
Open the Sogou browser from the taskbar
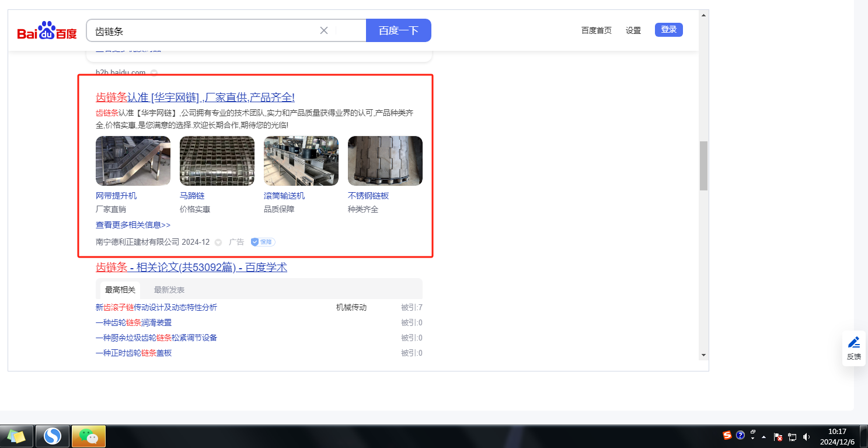(53, 436)
